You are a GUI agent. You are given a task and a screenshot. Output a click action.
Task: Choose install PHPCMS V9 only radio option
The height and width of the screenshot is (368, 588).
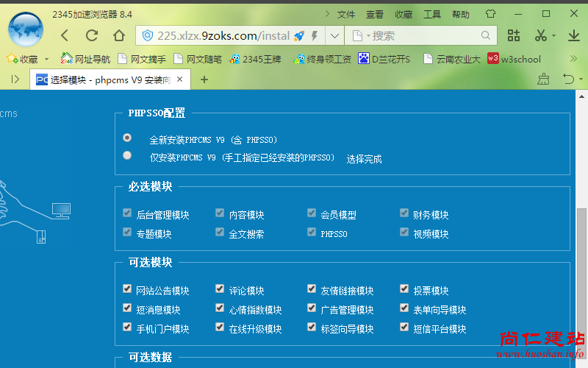click(128, 155)
